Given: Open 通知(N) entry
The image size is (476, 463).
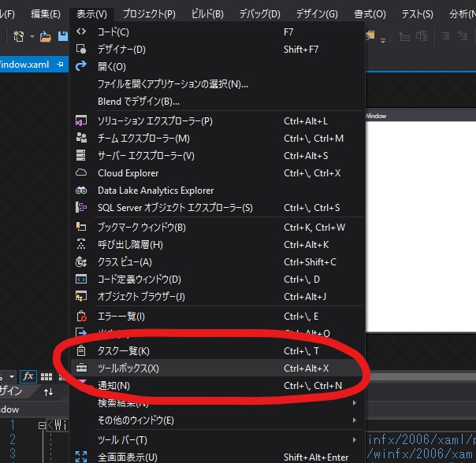Looking at the screenshot, I should tap(217, 385).
